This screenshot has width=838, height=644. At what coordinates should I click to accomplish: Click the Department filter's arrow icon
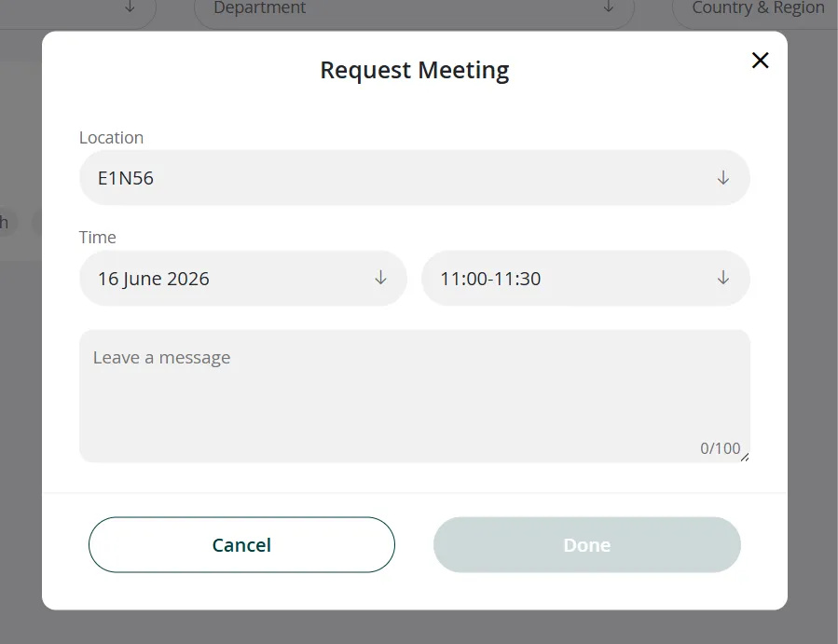[x=609, y=7]
